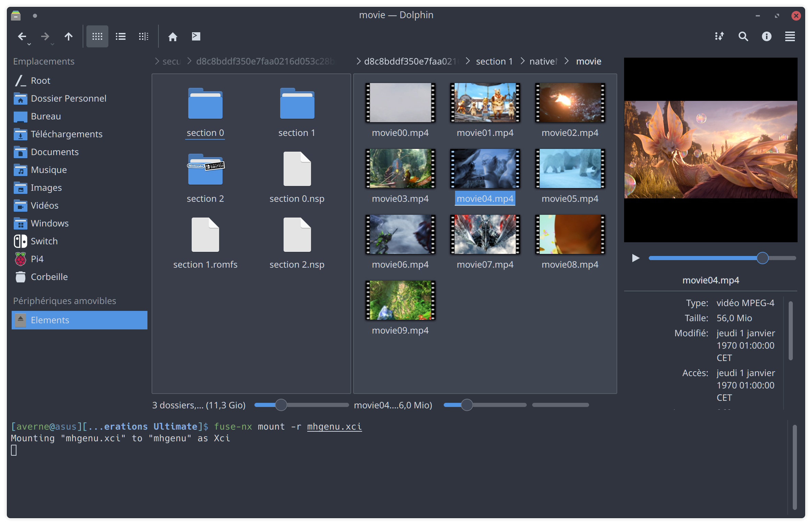Open Windows place in sidebar
Image resolution: width=812 pixels, height=525 pixels.
(x=80, y=223)
